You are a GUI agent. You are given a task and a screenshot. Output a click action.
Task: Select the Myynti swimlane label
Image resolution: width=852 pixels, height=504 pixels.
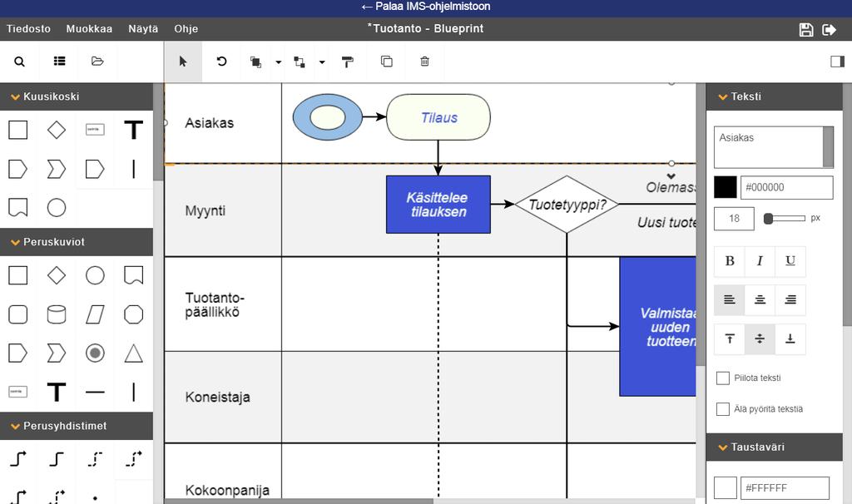tap(205, 210)
